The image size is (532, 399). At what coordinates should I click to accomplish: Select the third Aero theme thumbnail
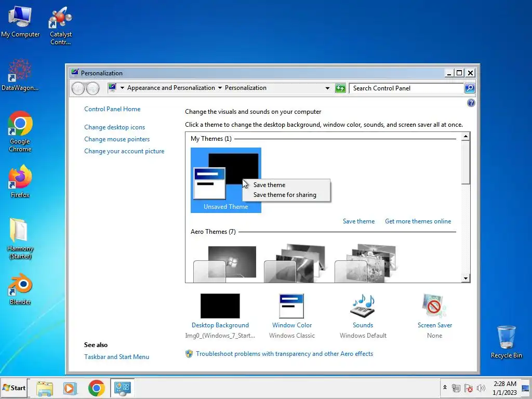pyautogui.click(x=366, y=263)
